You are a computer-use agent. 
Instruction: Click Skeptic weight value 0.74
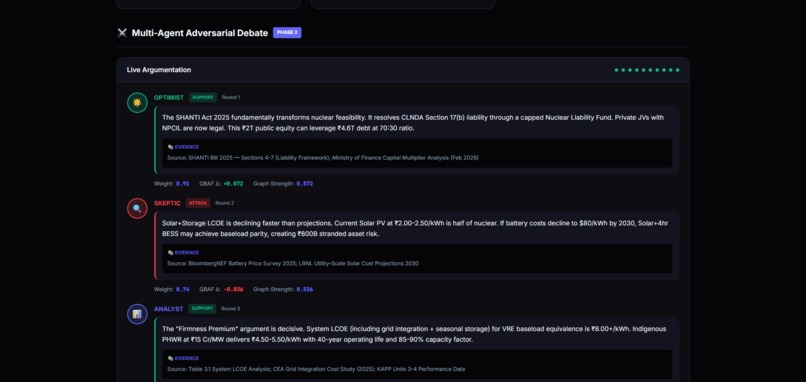(182, 289)
